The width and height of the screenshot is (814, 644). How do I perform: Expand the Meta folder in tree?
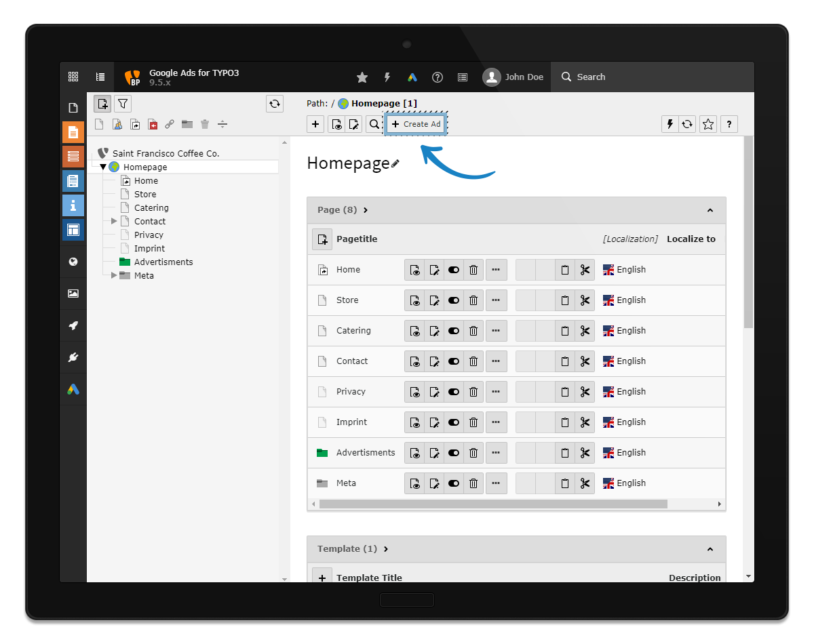coord(114,276)
